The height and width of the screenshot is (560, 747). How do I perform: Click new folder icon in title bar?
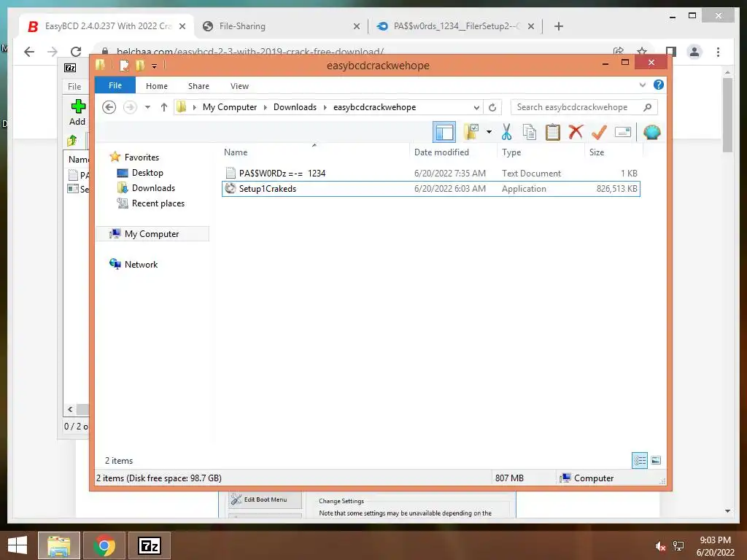click(x=140, y=66)
